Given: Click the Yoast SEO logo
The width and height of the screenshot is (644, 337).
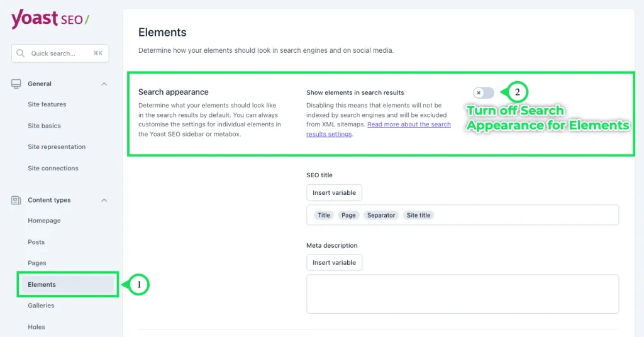Looking at the screenshot, I should pos(50,19).
